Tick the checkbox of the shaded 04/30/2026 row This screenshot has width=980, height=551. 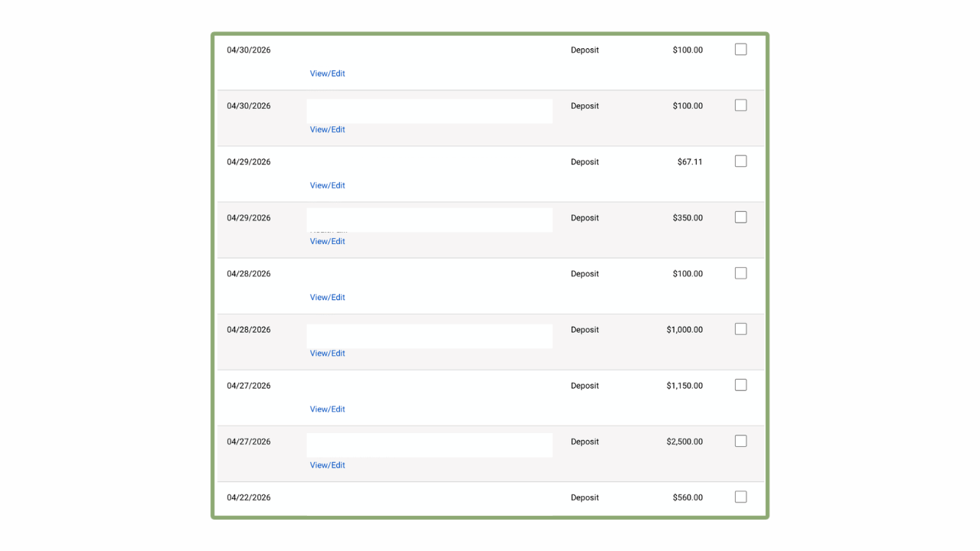(x=740, y=106)
